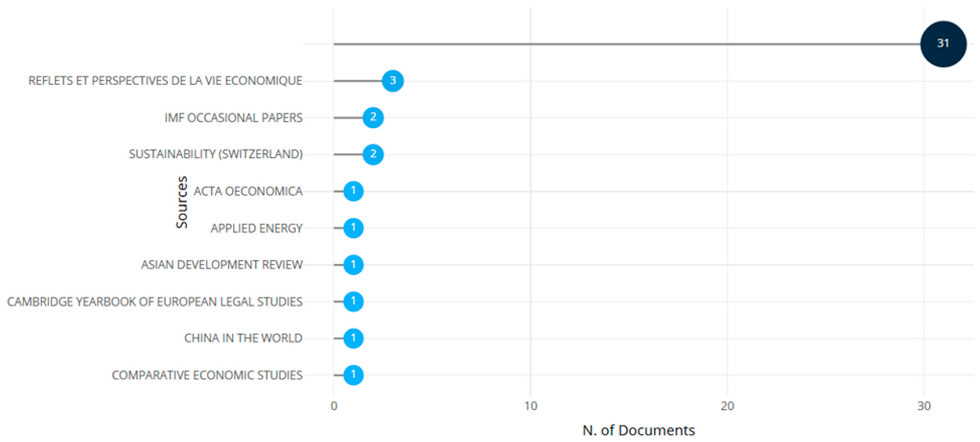Click Cambridge Yearbook data bubble
This screenshot has width=980, height=442.
(x=353, y=301)
